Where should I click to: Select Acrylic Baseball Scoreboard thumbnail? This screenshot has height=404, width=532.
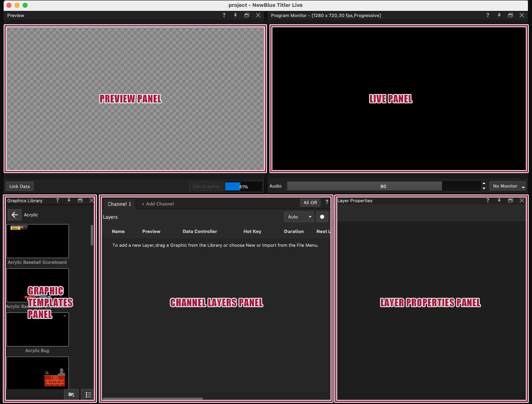[x=38, y=241]
